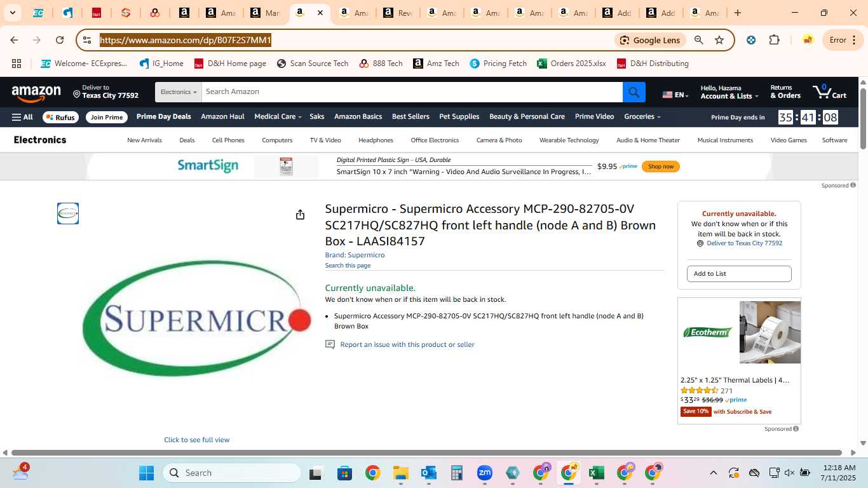Click the Google Lens button in address bar
The width and height of the screenshot is (868, 488).
tap(650, 40)
